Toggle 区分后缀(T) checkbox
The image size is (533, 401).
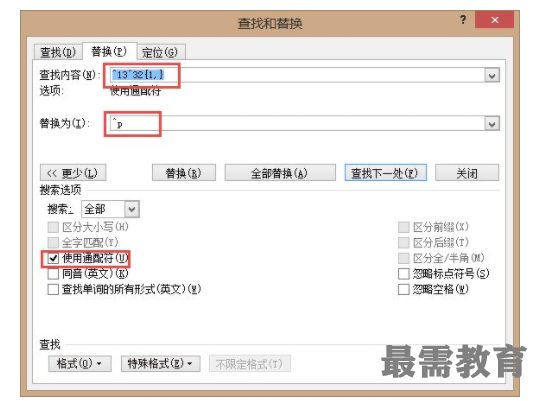tap(403, 243)
